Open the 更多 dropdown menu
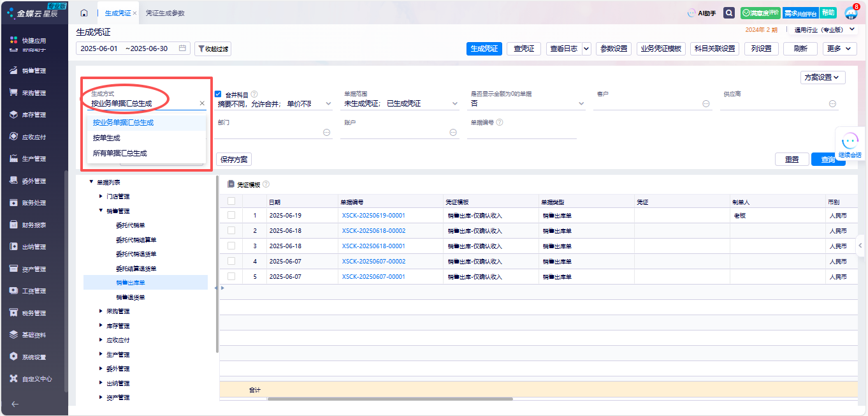Image resolution: width=868 pixels, height=416 pixels. coord(840,48)
